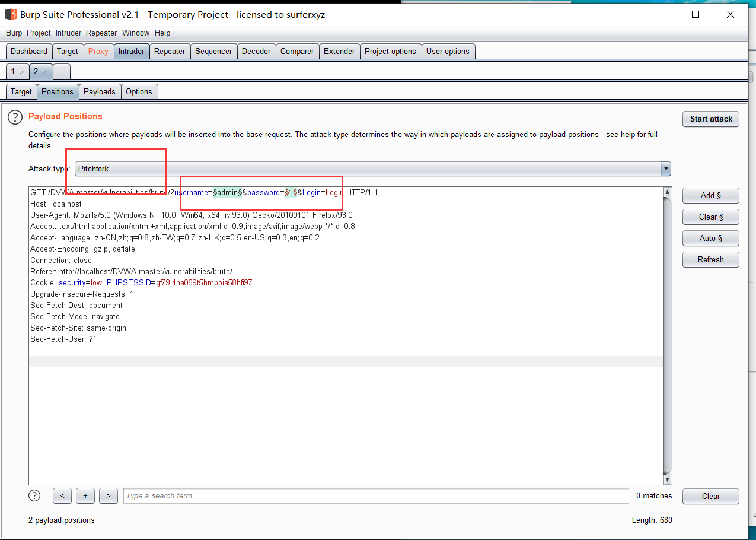The width and height of the screenshot is (756, 540).
Task: Select Intruder attack tab 1
Action: point(12,72)
